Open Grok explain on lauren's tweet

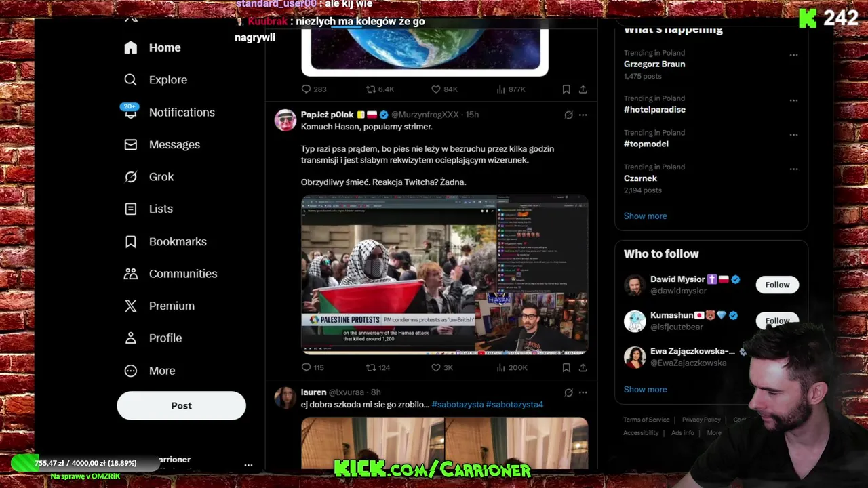tap(568, 392)
